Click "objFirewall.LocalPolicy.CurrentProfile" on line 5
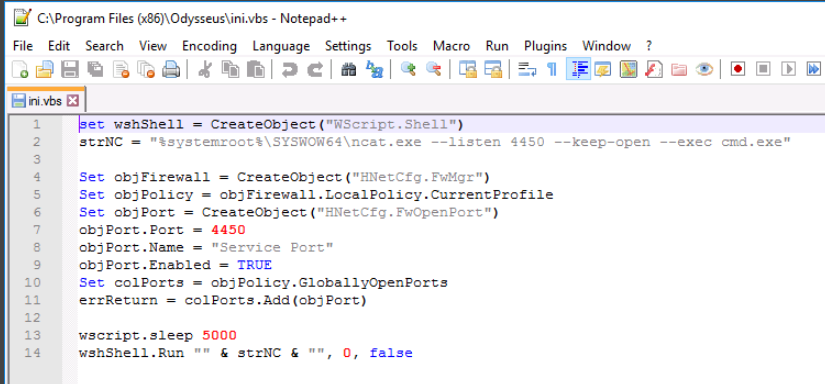Screen dimensions: 825x384 [x=386, y=195]
